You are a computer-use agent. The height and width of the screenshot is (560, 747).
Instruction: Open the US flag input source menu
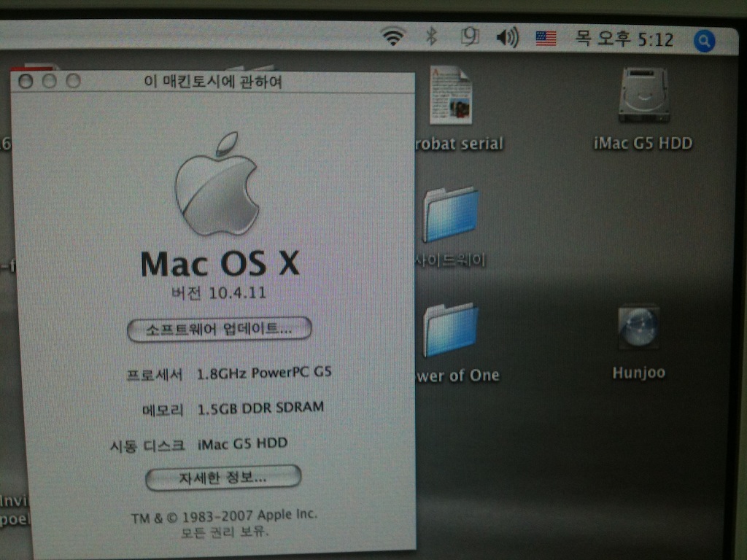click(546, 38)
